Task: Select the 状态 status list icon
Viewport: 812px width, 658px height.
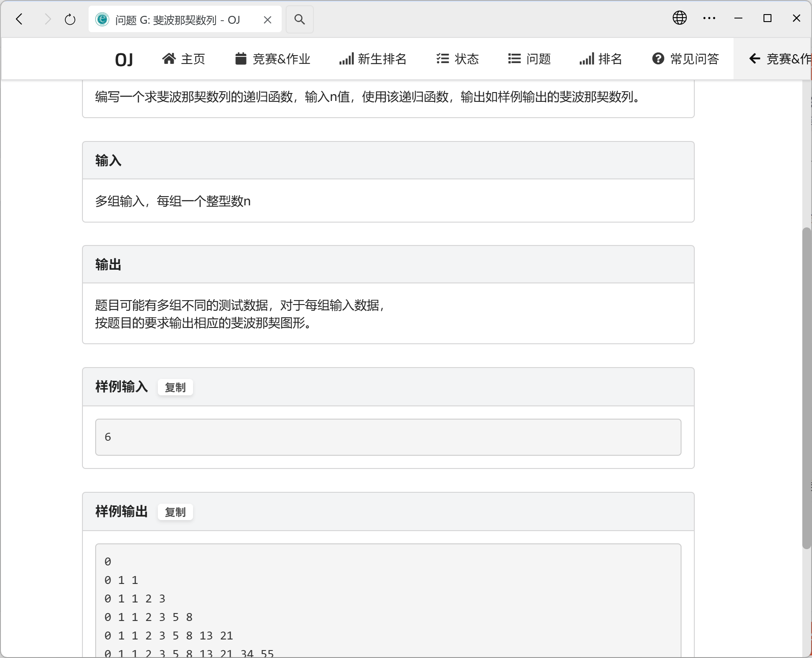Action: (442, 59)
